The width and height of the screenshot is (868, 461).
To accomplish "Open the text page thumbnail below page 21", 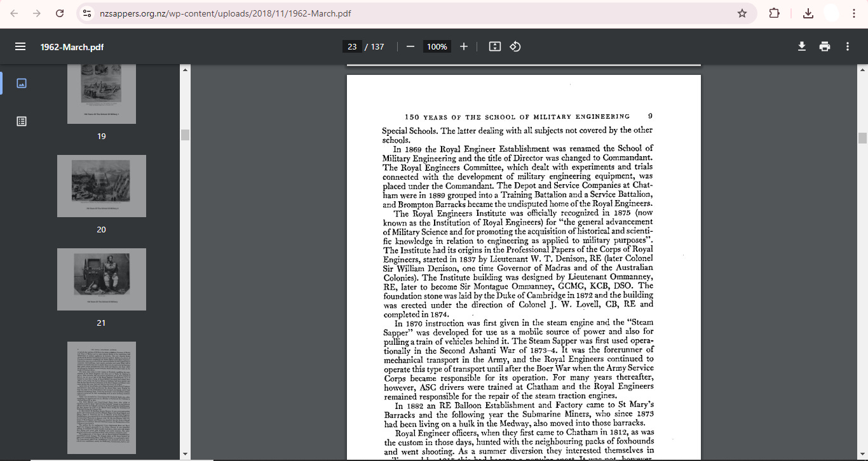I will [x=102, y=398].
